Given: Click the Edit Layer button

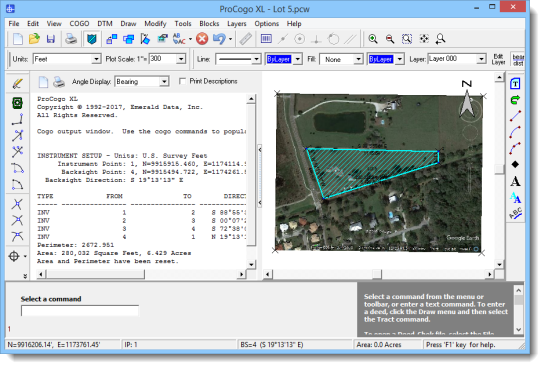Looking at the screenshot, I should 498,59.
